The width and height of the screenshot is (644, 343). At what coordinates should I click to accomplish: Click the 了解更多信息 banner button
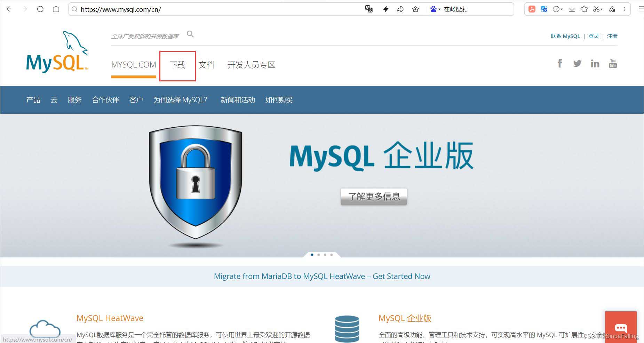pyautogui.click(x=374, y=197)
